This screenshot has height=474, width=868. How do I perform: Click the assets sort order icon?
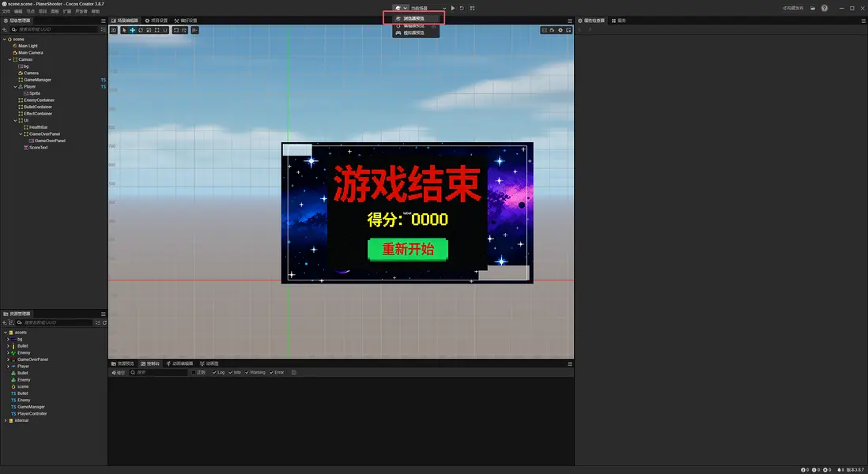[x=11, y=322]
